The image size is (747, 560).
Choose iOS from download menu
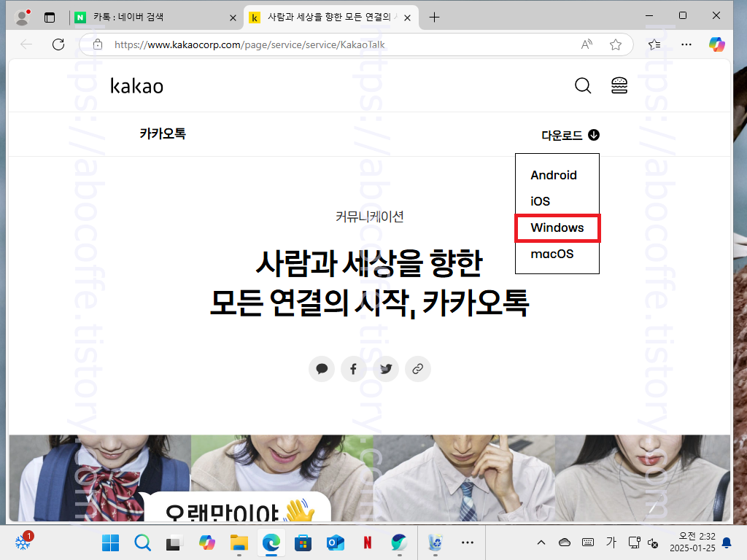click(x=541, y=201)
